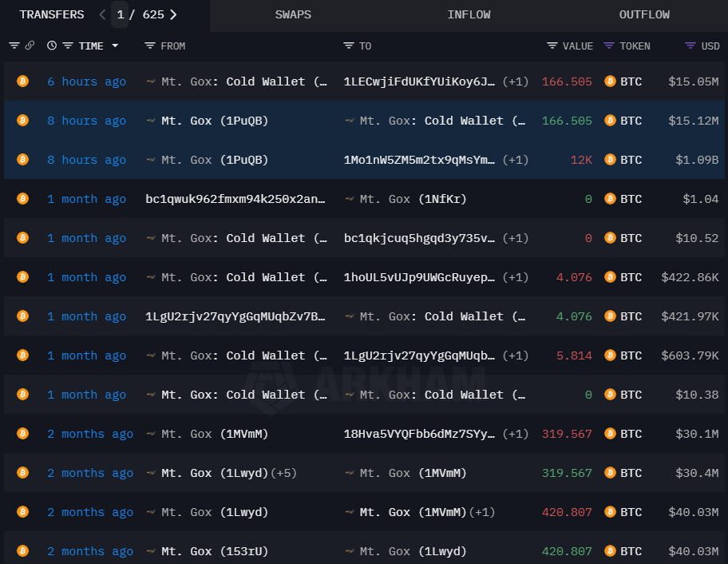The height and width of the screenshot is (564, 728).
Task: Expand (+1) after the 1Mo1nW5ZM5m2tx9qMsYm address
Action: pos(516,159)
